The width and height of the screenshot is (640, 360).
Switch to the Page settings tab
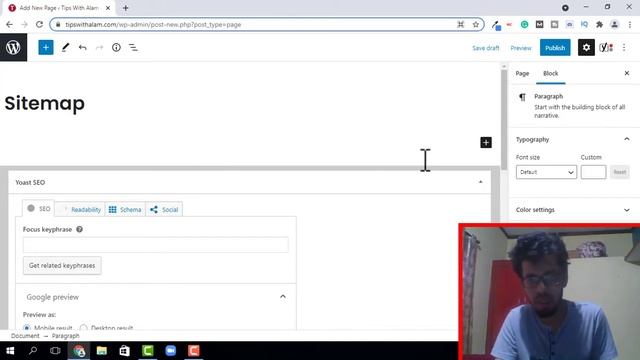[522, 73]
